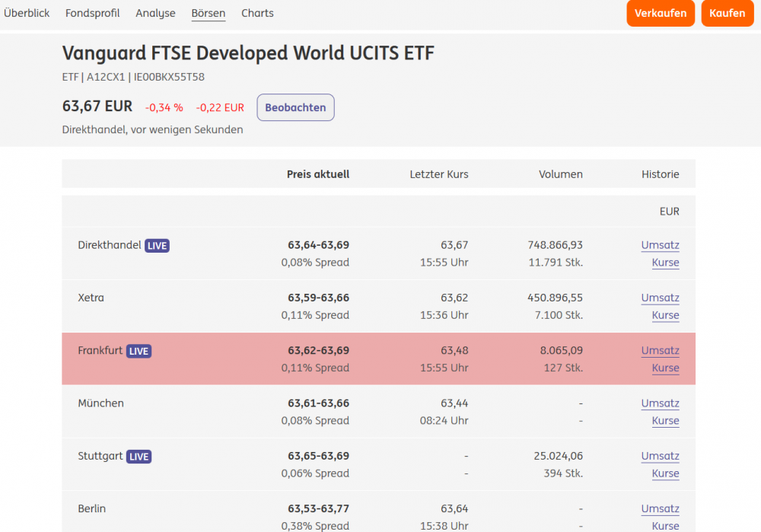Open Kurse link for Direkthandel

coord(665,263)
